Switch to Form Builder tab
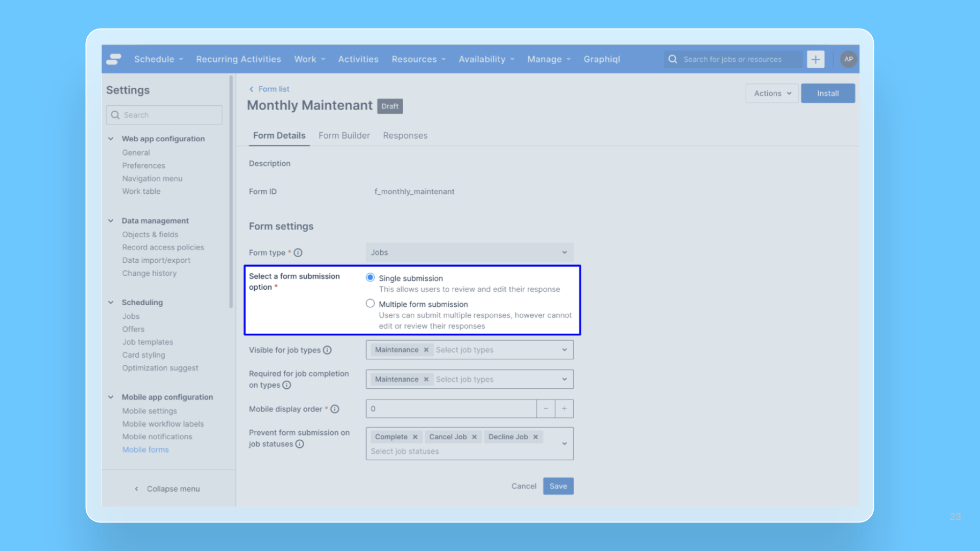 [x=344, y=136]
